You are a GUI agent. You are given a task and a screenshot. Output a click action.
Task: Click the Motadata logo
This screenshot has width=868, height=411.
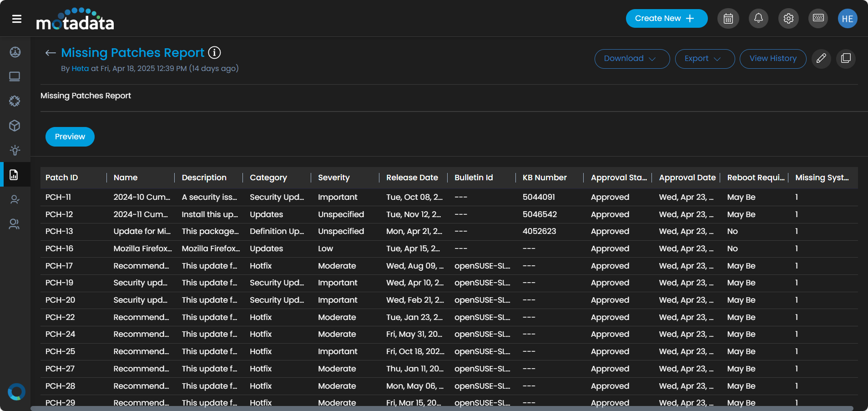75,19
